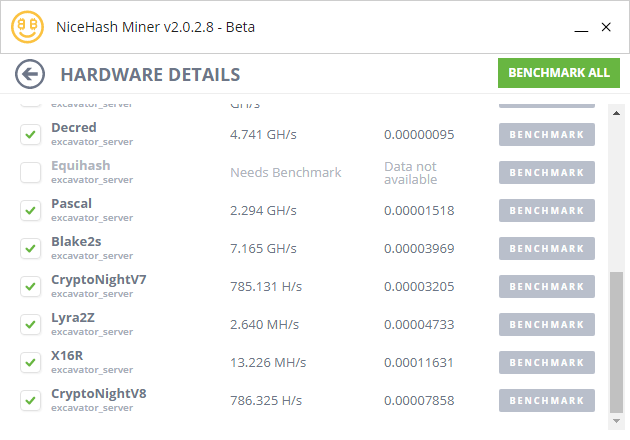
Task: Disable the CryptoNightV8 checkbox
Action: coord(31,400)
